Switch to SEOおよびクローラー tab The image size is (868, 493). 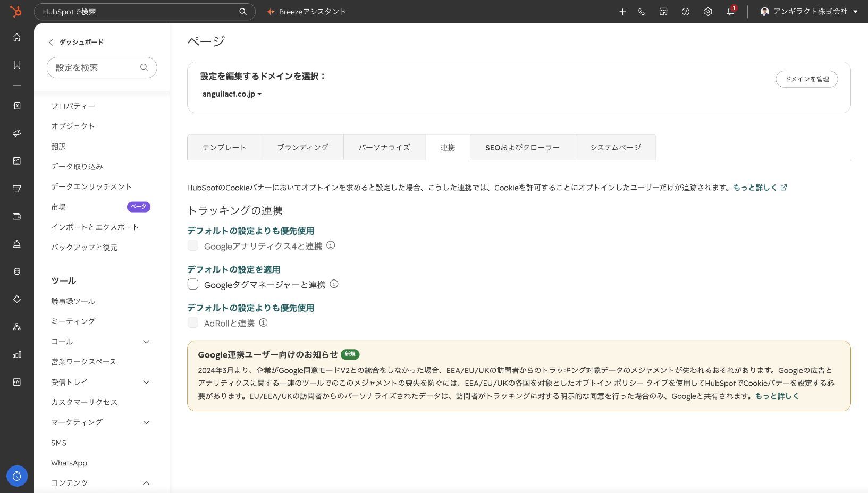tap(523, 147)
